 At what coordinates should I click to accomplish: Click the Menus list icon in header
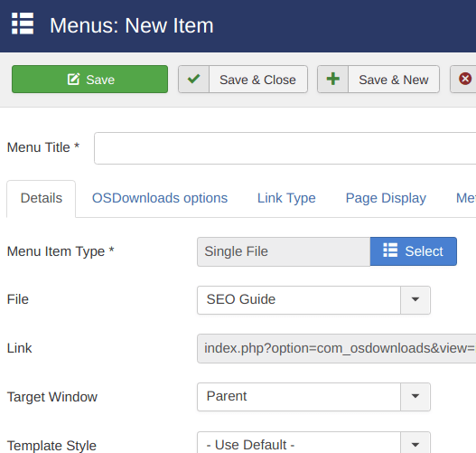tap(23, 24)
